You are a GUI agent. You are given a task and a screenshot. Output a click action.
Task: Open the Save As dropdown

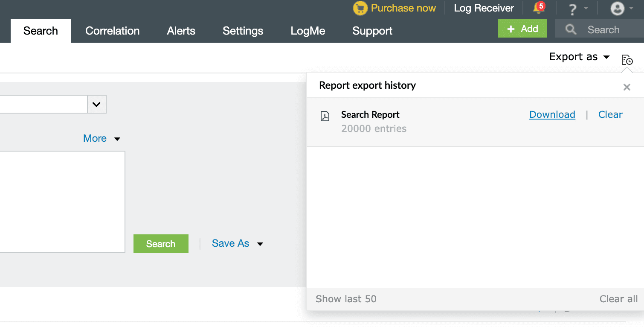237,243
